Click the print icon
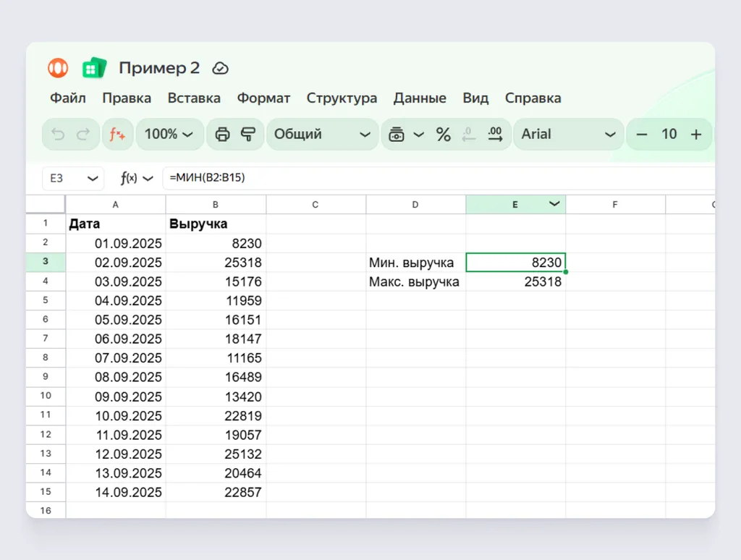741x560 pixels. point(222,135)
